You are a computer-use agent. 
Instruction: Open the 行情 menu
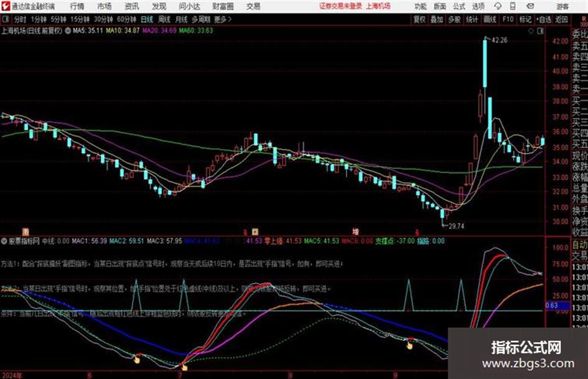(77, 6)
